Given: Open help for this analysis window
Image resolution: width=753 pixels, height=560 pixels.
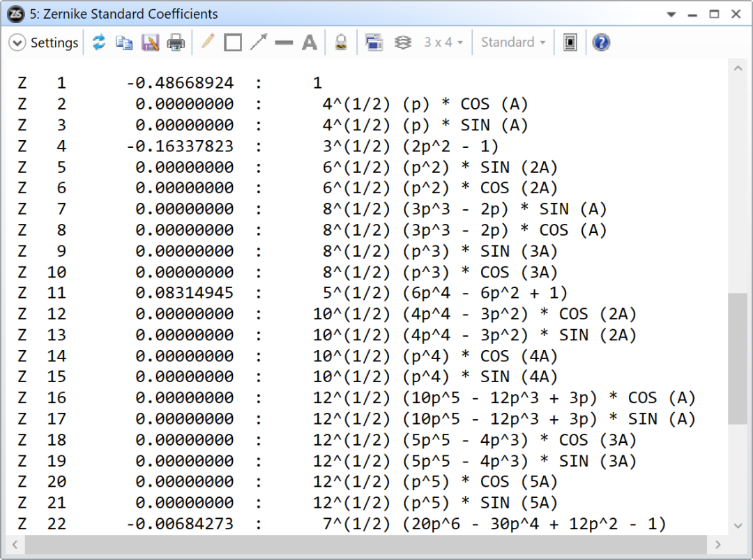Looking at the screenshot, I should [x=600, y=42].
